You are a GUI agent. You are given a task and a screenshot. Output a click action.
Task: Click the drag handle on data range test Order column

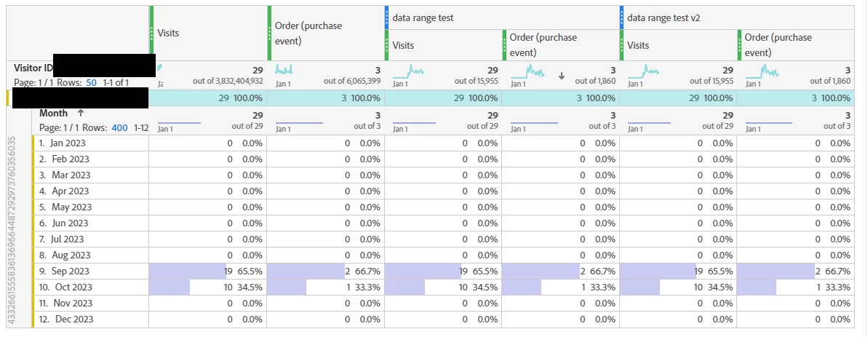(504, 45)
